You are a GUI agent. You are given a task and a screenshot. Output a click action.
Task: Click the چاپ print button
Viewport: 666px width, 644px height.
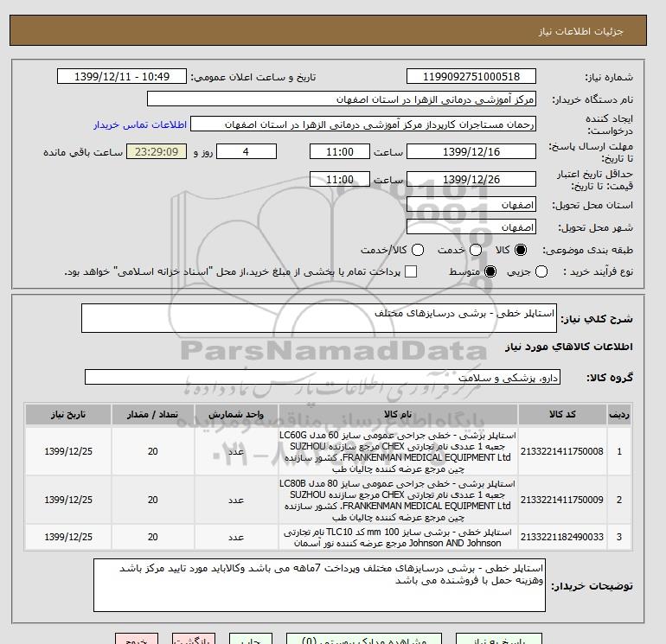(x=251, y=639)
